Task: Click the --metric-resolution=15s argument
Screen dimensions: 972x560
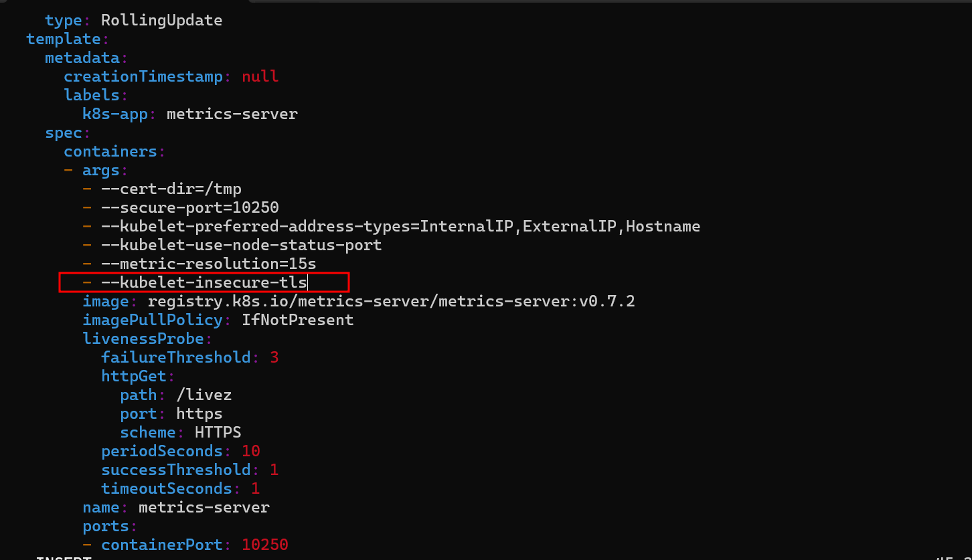Action: coord(199,264)
